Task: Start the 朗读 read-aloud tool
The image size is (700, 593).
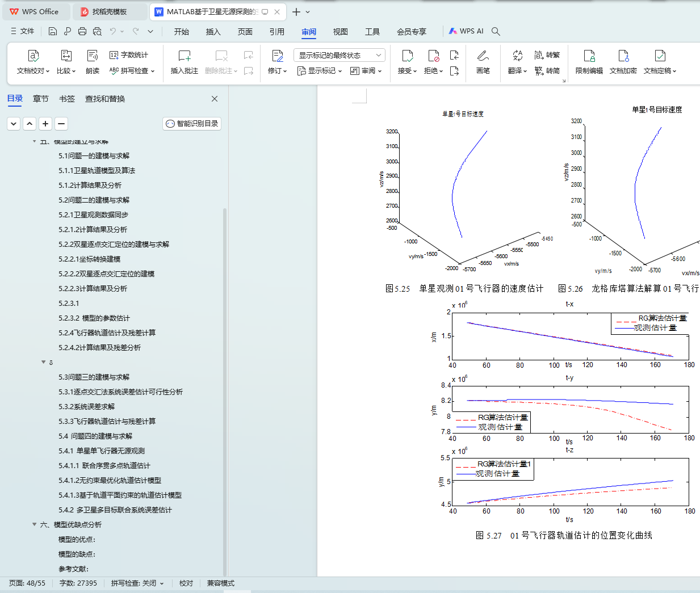Action: coord(93,62)
